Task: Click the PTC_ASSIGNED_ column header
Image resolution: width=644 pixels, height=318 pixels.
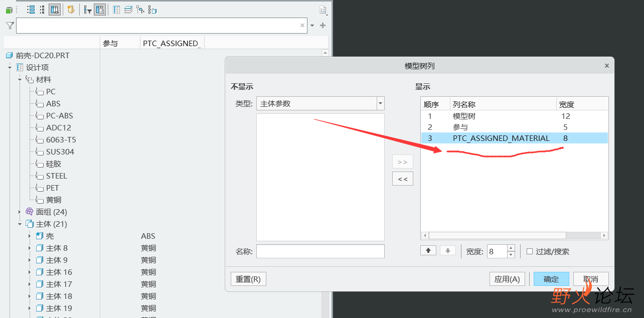Action: (x=173, y=43)
